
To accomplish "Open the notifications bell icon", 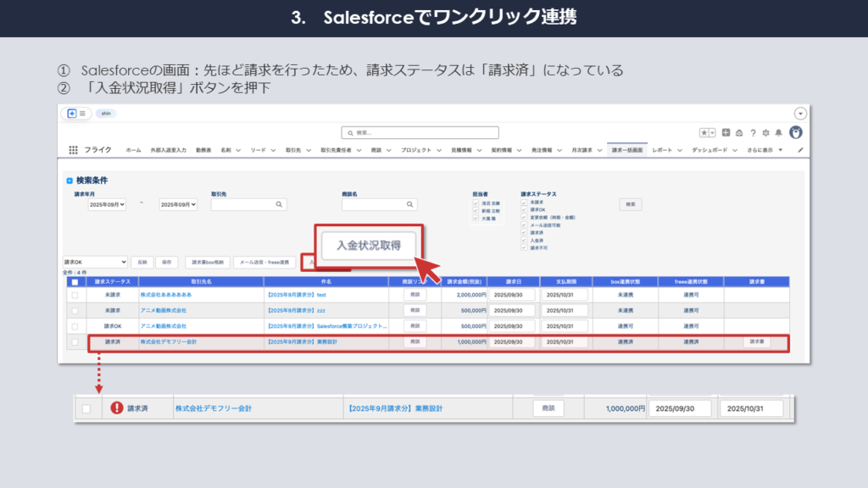I will 779,133.
